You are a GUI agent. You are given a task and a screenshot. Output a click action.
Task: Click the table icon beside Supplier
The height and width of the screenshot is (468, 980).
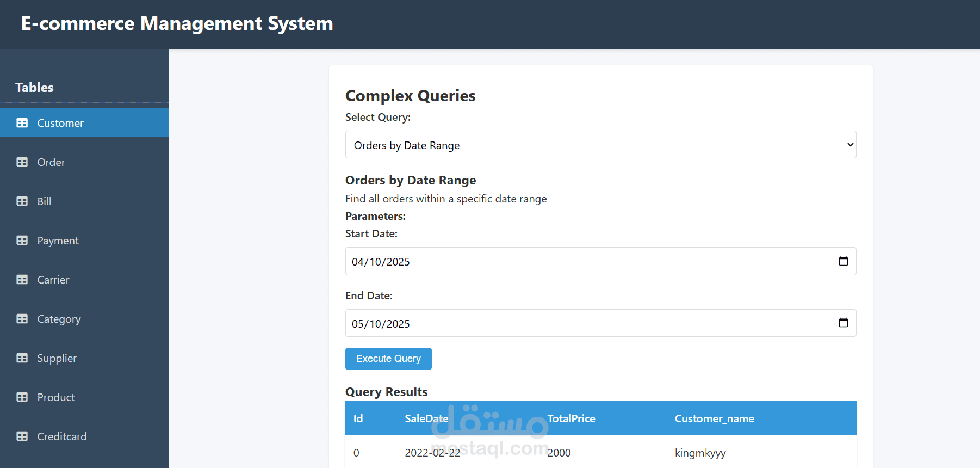(22, 358)
